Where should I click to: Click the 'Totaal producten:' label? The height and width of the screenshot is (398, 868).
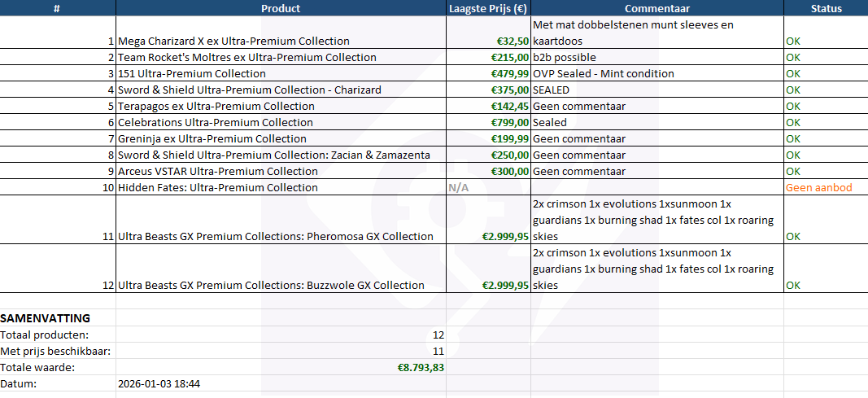(x=44, y=335)
